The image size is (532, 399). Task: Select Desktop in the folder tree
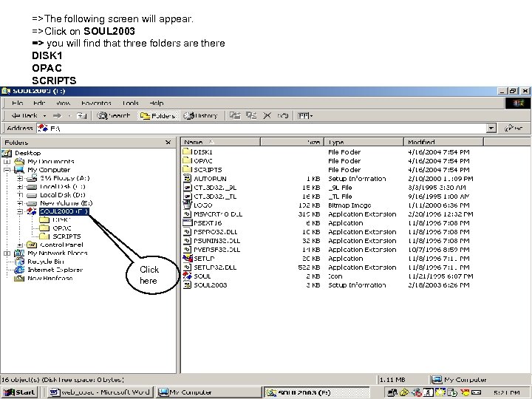(x=27, y=153)
